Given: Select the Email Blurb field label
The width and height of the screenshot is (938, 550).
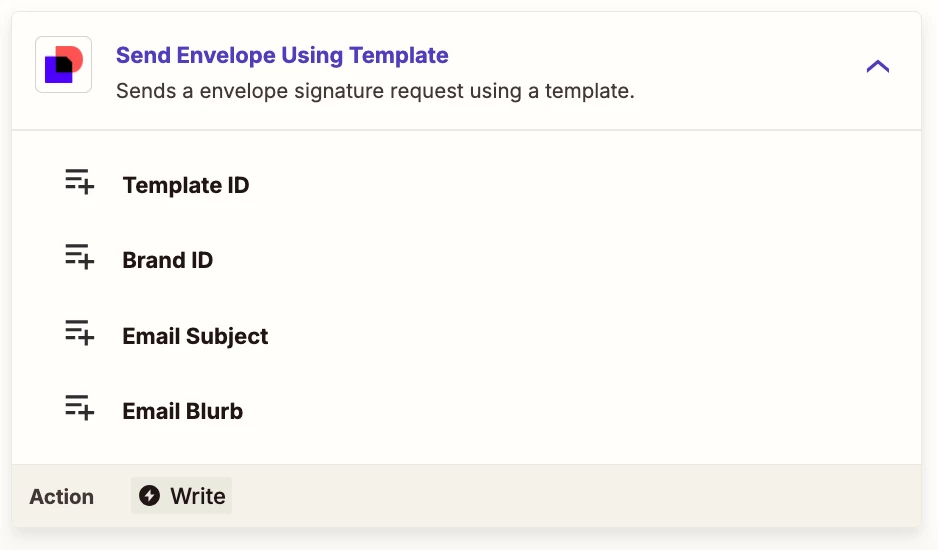Looking at the screenshot, I should [182, 411].
